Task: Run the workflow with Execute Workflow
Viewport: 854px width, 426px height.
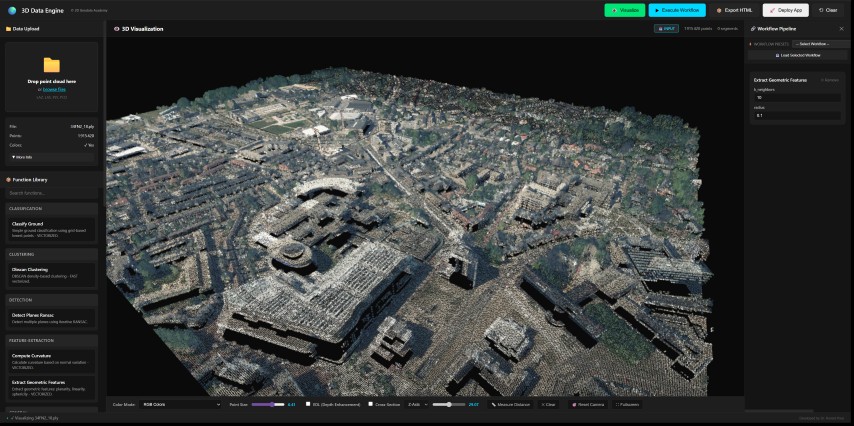Action: [x=677, y=10]
